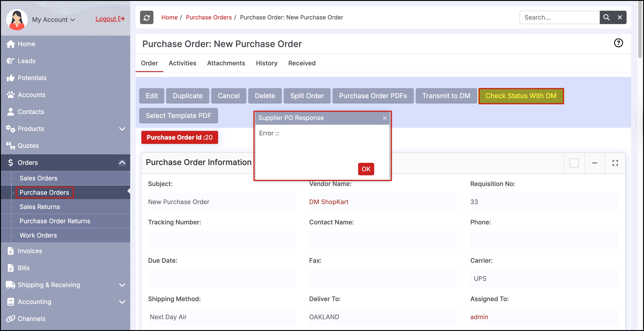
Task: Click the fullscreen icon in Purchase Order Information
Action: tap(615, 163)
